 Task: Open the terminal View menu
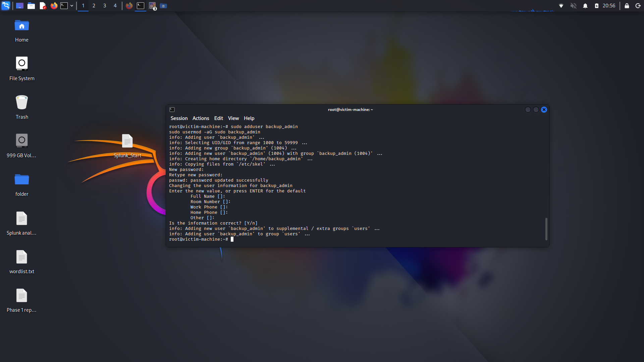[233, 118]
